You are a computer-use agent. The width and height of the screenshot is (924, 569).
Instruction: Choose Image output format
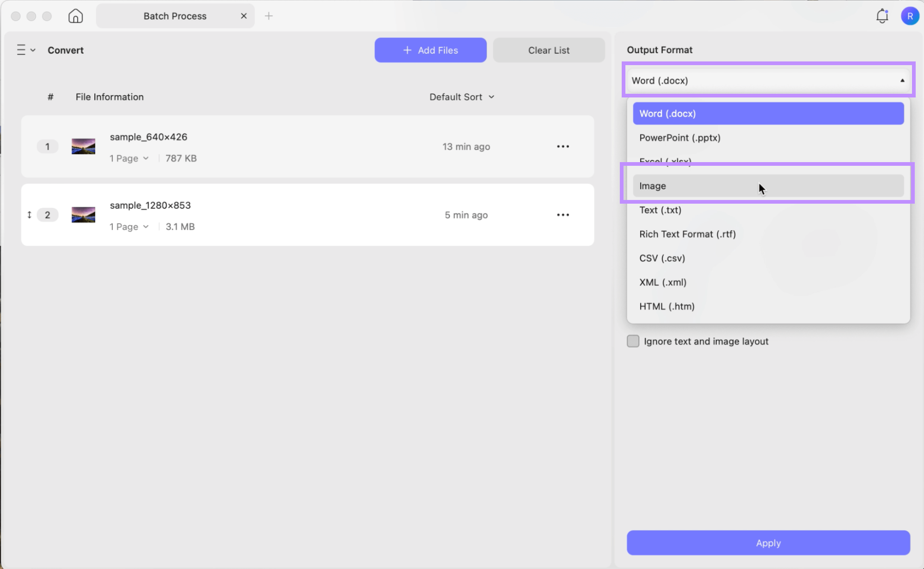768,186
